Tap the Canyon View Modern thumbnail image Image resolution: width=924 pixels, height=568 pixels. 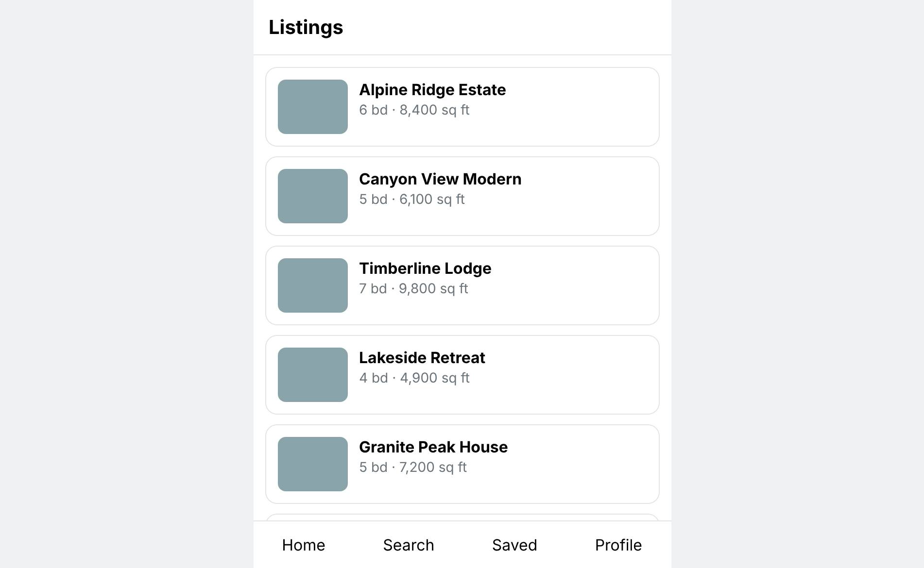pos(313,196)
